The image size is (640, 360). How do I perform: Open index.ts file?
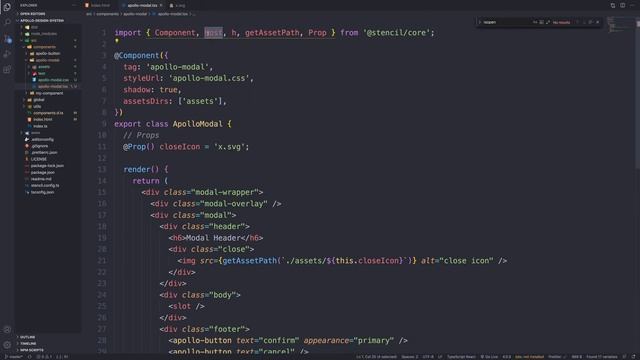coord(40,126)
